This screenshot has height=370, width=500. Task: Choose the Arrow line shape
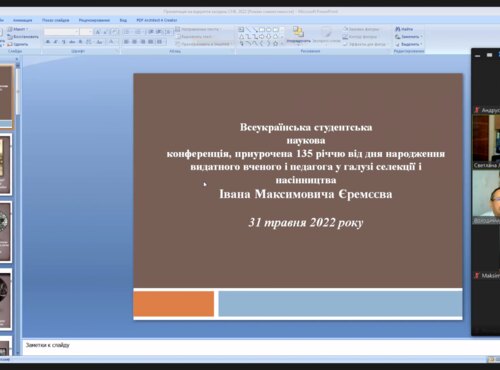point(255,30)
